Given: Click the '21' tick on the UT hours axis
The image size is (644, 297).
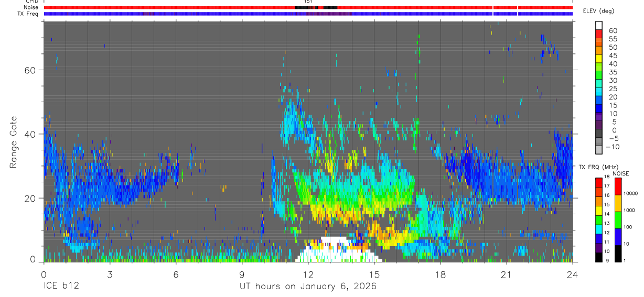Looking at the screenshot, I should (507, 274).
